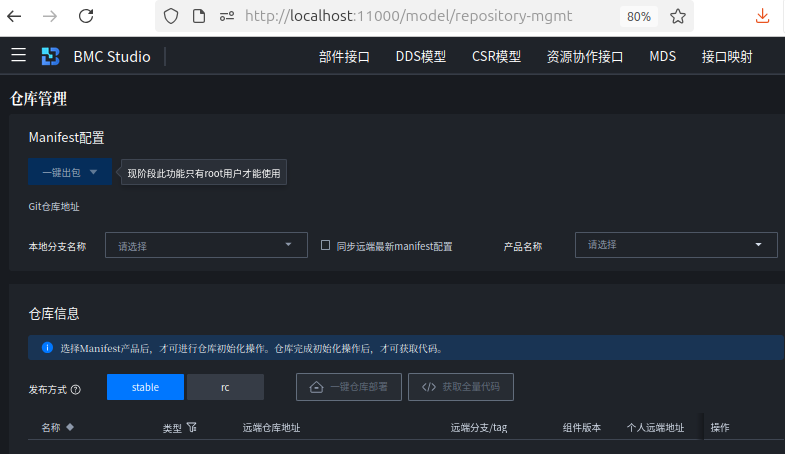Image resolution: width=785 pixels, height=454 pixels.
Task: Click the 获取全量代码 button
Action: 460,387
